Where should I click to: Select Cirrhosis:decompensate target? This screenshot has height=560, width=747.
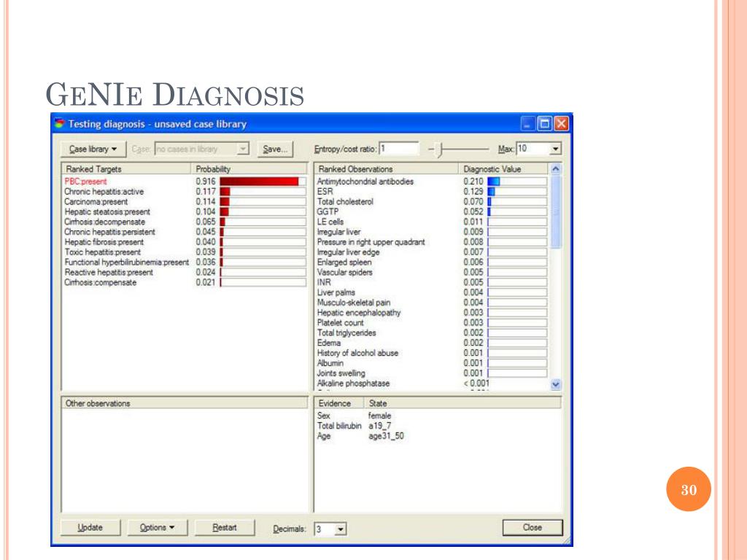click(x=185, y=222)
